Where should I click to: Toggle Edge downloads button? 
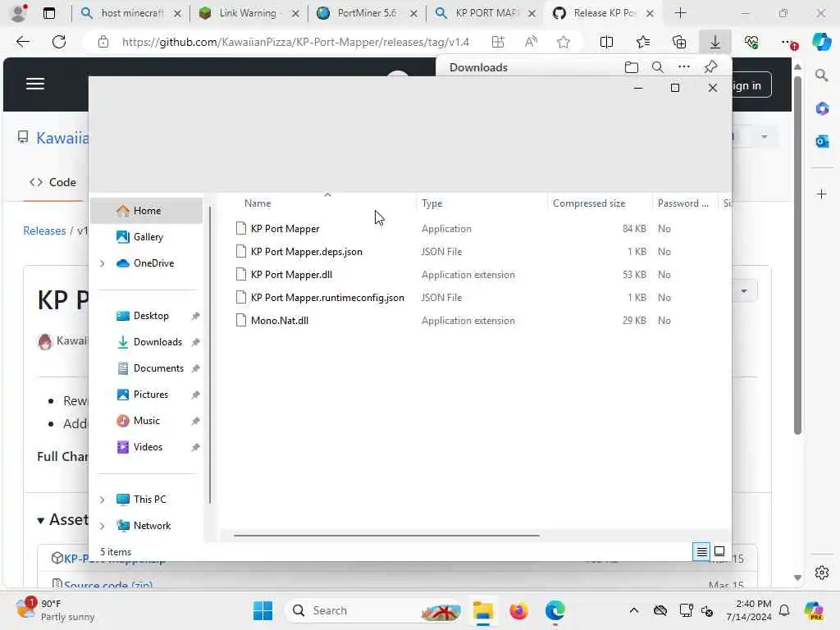[x=715, y=42]
